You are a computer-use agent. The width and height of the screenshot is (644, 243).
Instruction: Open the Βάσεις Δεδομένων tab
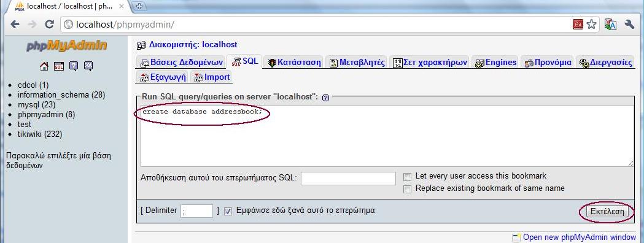click(x=181, y=63)
